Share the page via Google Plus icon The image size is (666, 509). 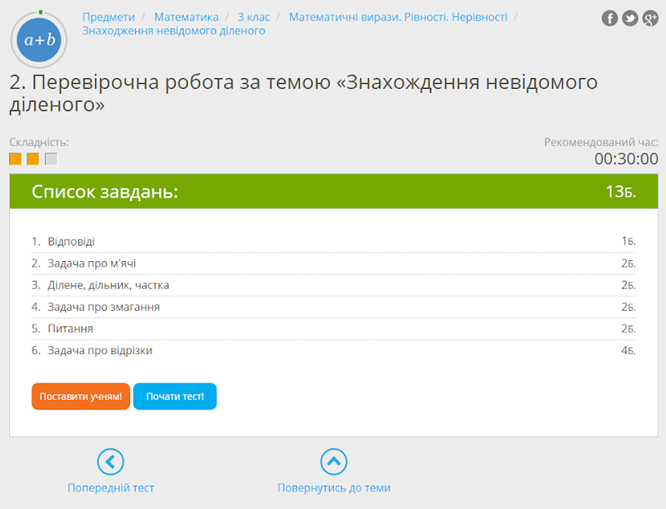[650, 18]
